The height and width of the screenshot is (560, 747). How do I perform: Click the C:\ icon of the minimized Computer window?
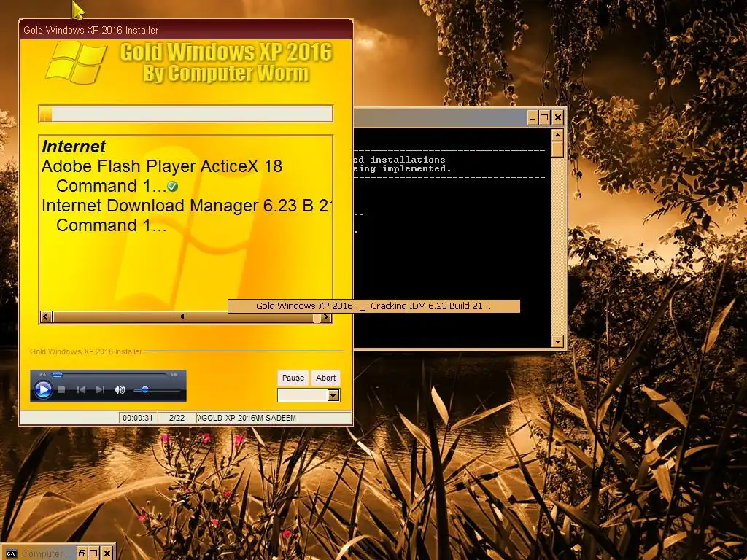pos(12,553)
